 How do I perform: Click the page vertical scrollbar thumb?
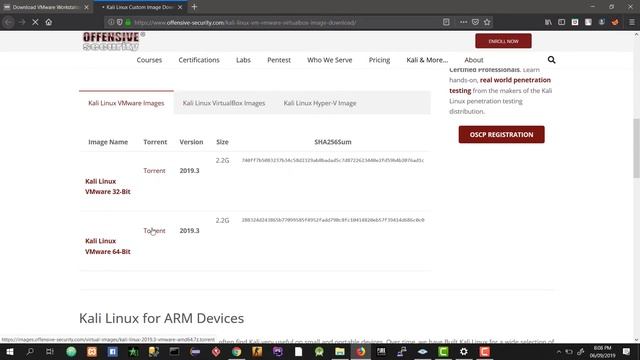pos(636,148)
